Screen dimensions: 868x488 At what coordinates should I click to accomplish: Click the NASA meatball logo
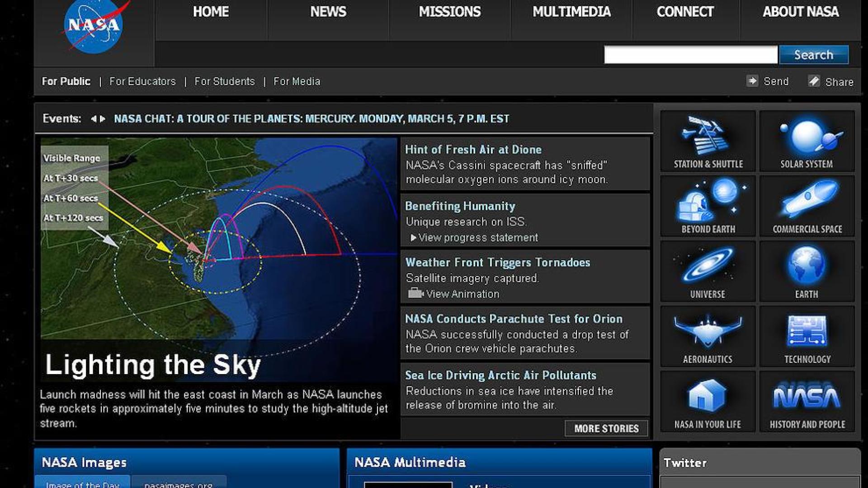[95, 27]
